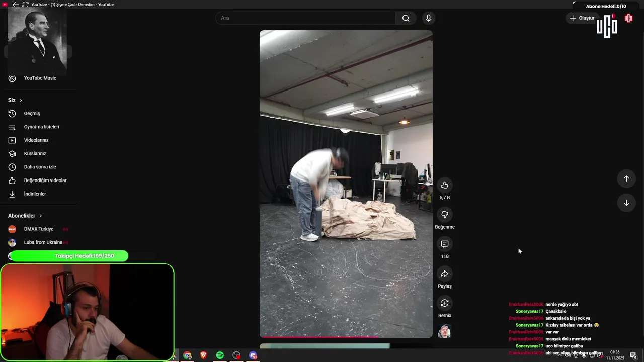Screen dimensions: 644x362
Task: Click the Kurslarınız graduation cap icon
Action: tap(12, 154)
